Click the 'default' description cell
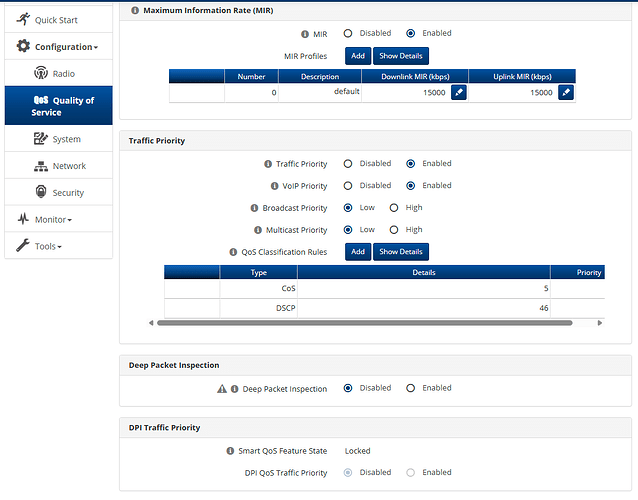638x500 pixels. [320, 92]
